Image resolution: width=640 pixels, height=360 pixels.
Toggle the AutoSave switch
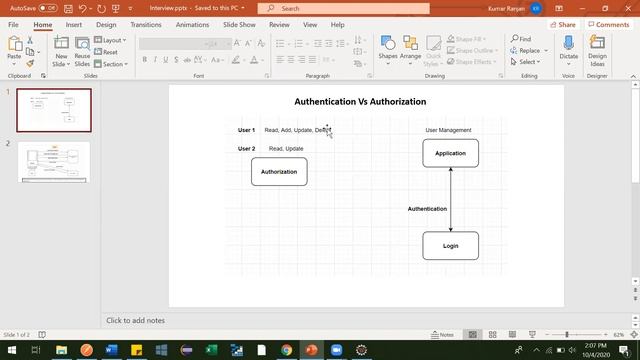pos(48,8)
